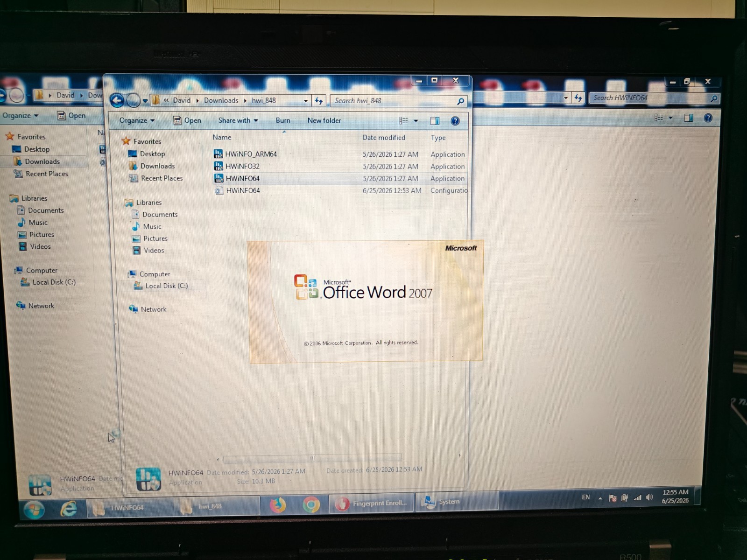The image size is (747, 560).
Task: Open the view options dropdown arrow in hwi_848
Action: (416, 121)
